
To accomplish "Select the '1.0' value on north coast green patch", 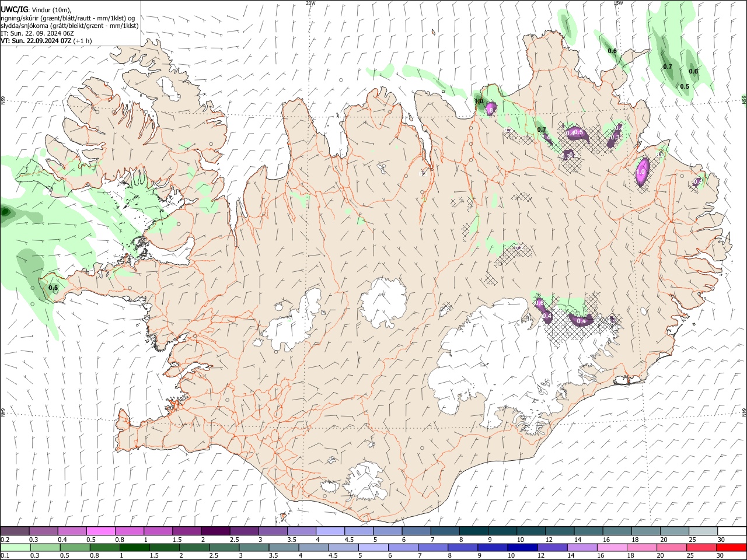I will click(479, 101).
